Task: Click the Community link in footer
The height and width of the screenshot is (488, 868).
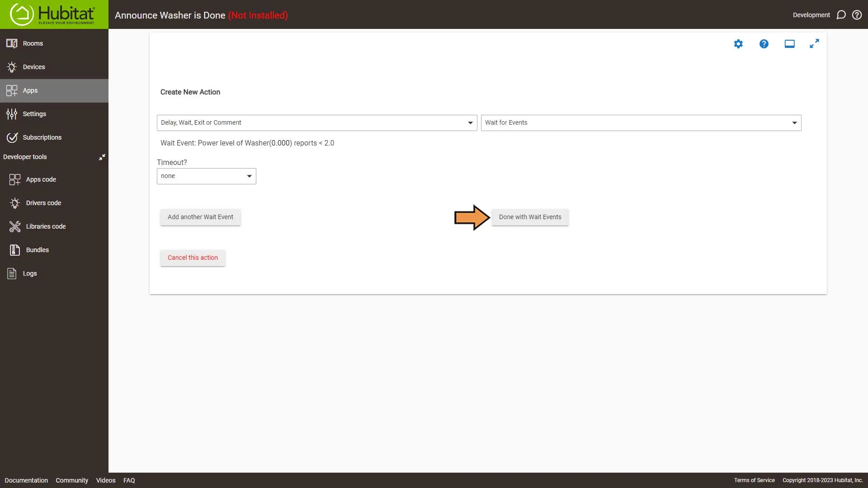Action: 71,480
